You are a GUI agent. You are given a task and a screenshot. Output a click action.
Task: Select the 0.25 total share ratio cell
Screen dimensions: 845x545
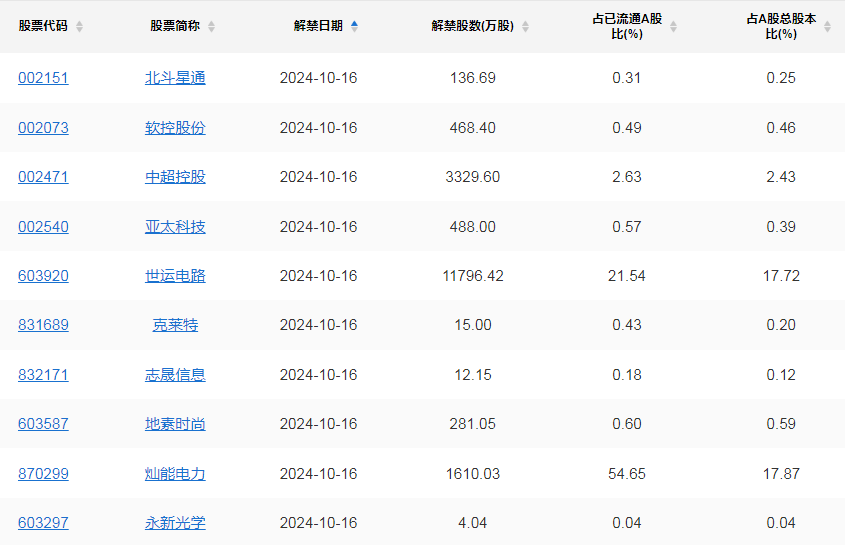coord(781,78)
